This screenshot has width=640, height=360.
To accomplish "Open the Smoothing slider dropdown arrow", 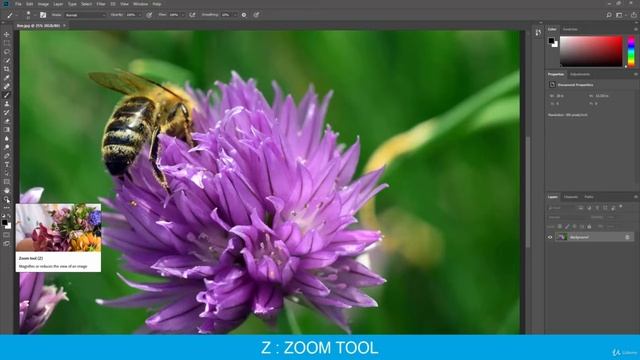I will [x=234, y=15].
